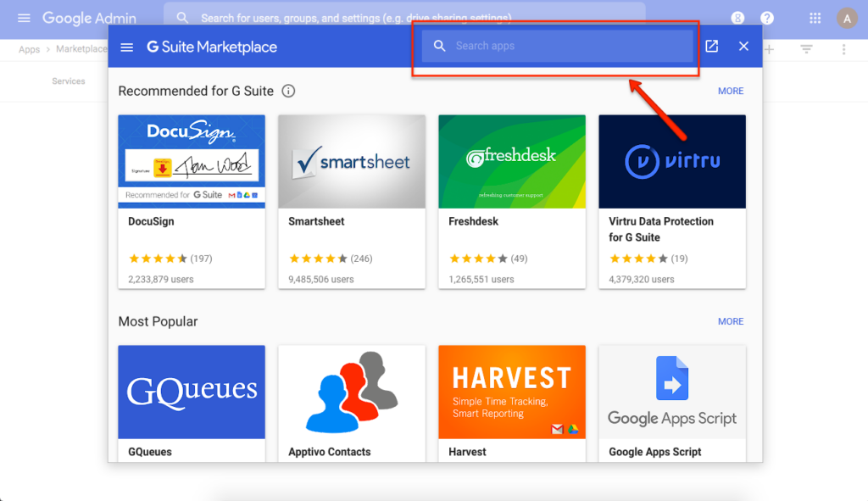The height and width of the screenshot is (501, 868).
Task: Select the Services tab
Action: click(x=69, y=81)
